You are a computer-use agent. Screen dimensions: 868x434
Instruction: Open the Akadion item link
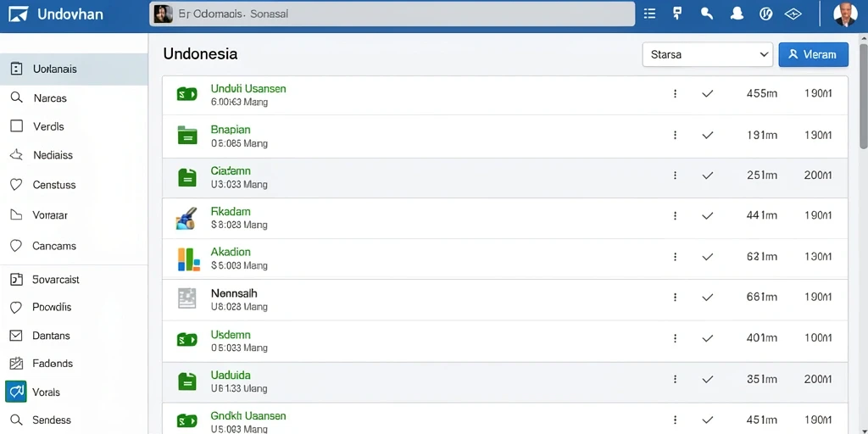(231, 252)
